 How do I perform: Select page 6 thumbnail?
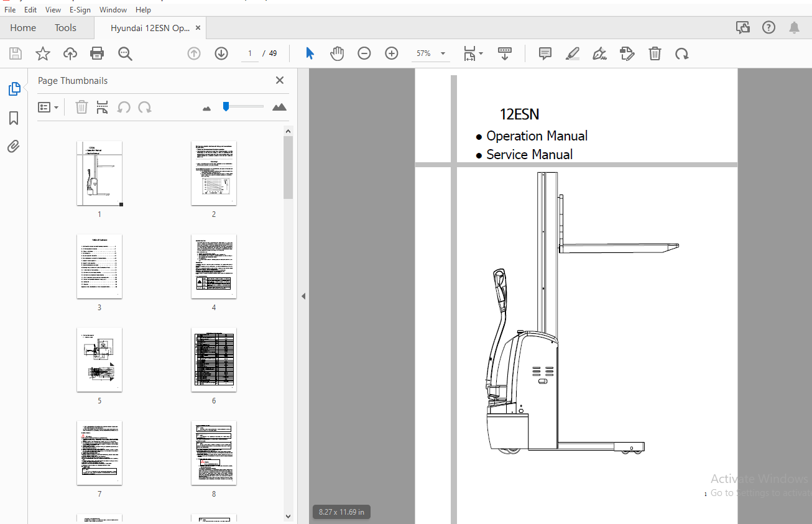(x=214, y=359)
